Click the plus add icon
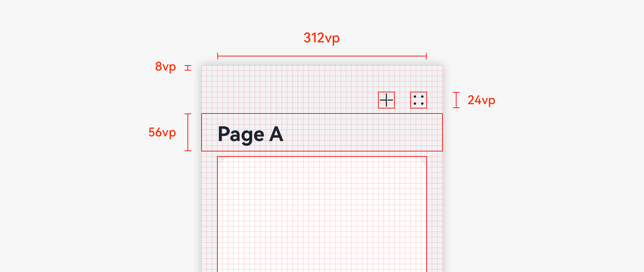 (386, 100)
